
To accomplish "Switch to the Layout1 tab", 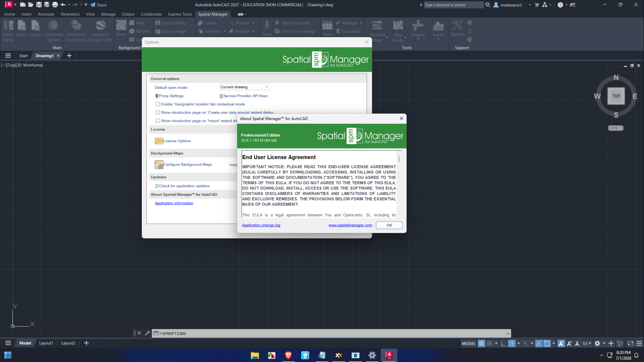I will pos(46,343).
